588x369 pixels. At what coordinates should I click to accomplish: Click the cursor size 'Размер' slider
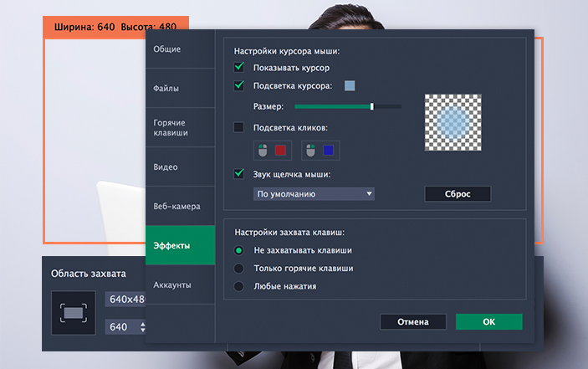pyautogui.click(x=347, y=106)
